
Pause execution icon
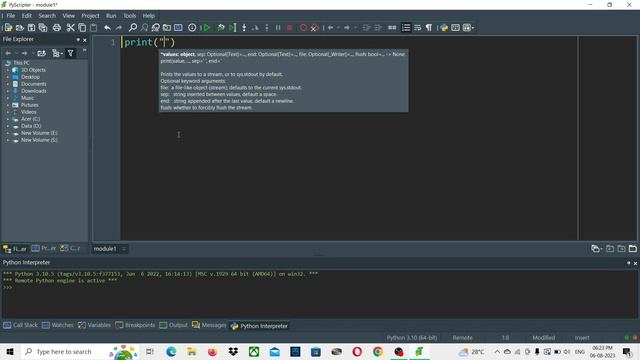click(x=278, y=28)
